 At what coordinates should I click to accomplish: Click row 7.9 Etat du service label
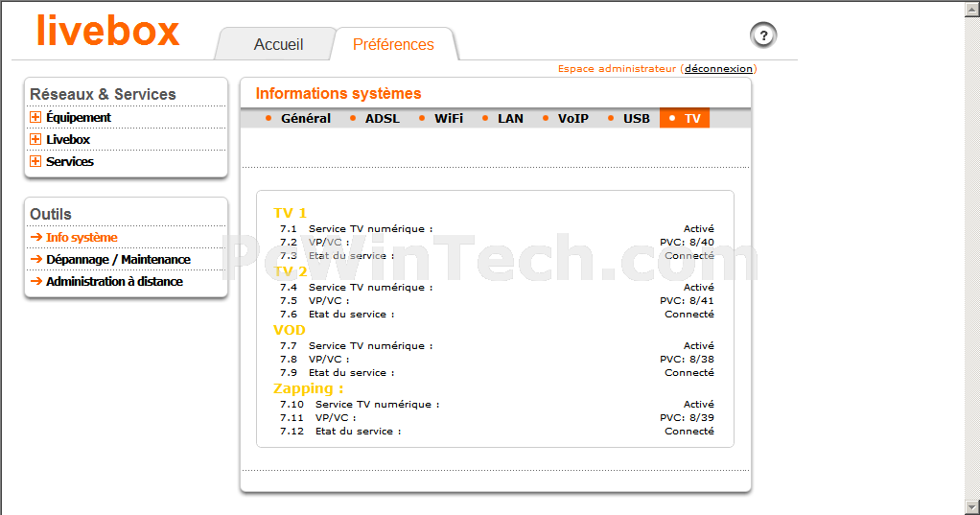[x=351, y=372]
